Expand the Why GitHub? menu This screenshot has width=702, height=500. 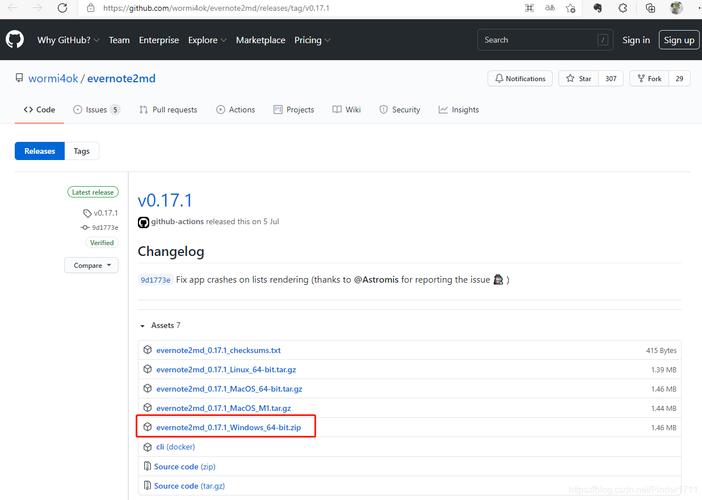point(68,40)
